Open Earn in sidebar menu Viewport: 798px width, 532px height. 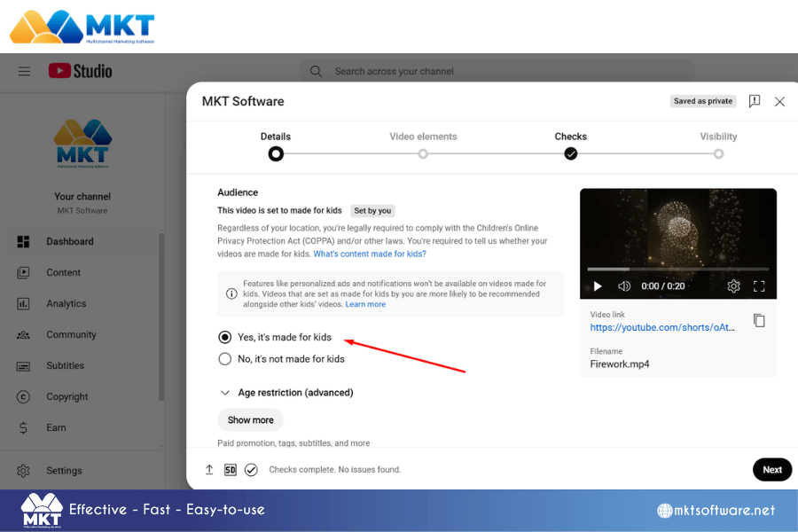click(82, 427)
